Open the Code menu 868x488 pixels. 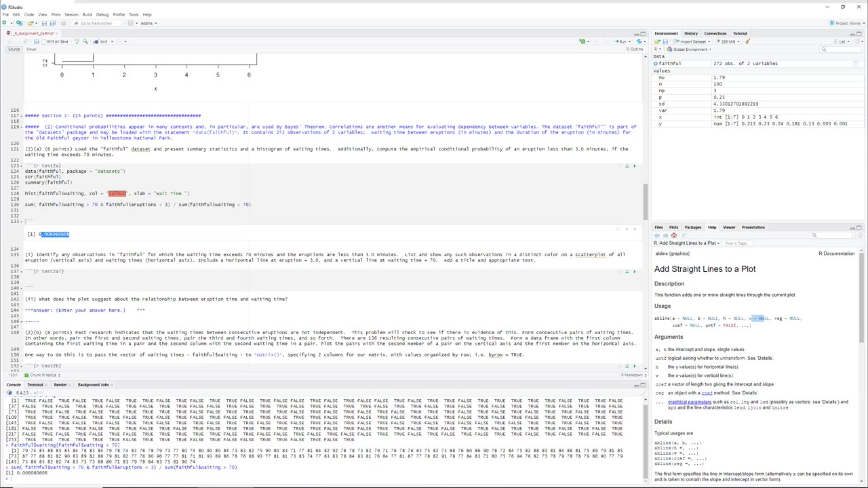[x=29, y=14]
